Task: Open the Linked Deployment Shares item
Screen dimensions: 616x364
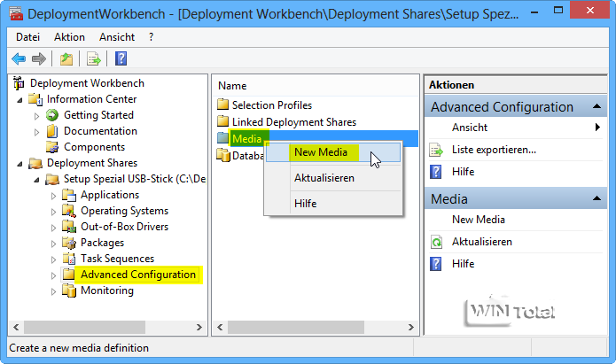Action: click(x=293, y=121)
